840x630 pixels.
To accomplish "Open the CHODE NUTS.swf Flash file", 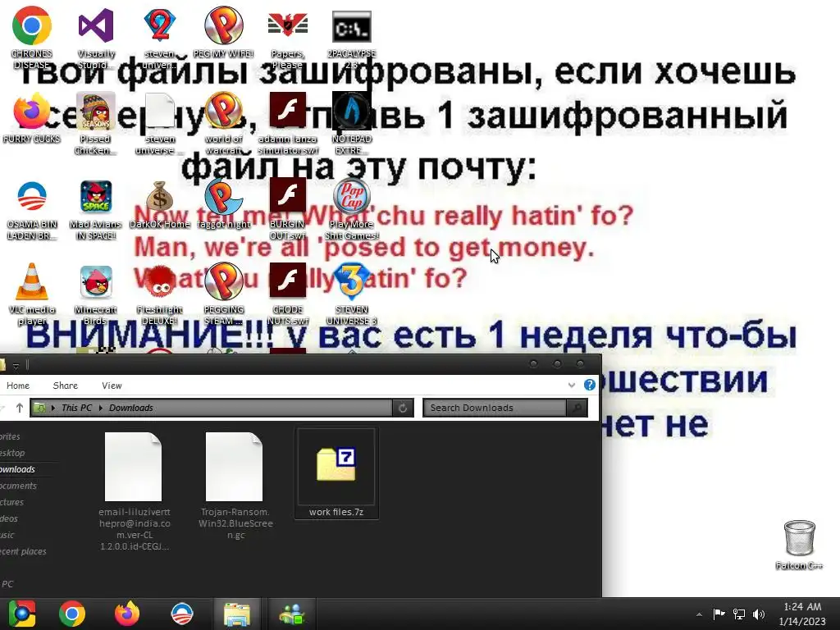I will click(x=288, y=281).
